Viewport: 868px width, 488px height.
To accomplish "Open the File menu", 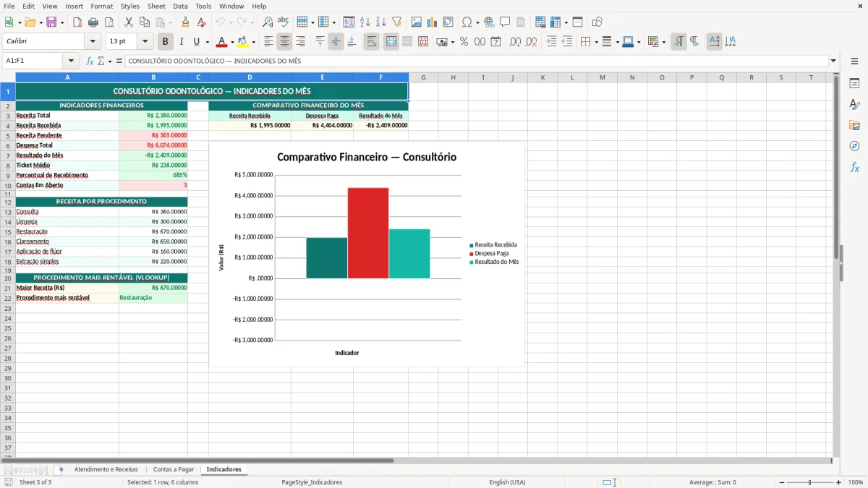I will point(9,6).
